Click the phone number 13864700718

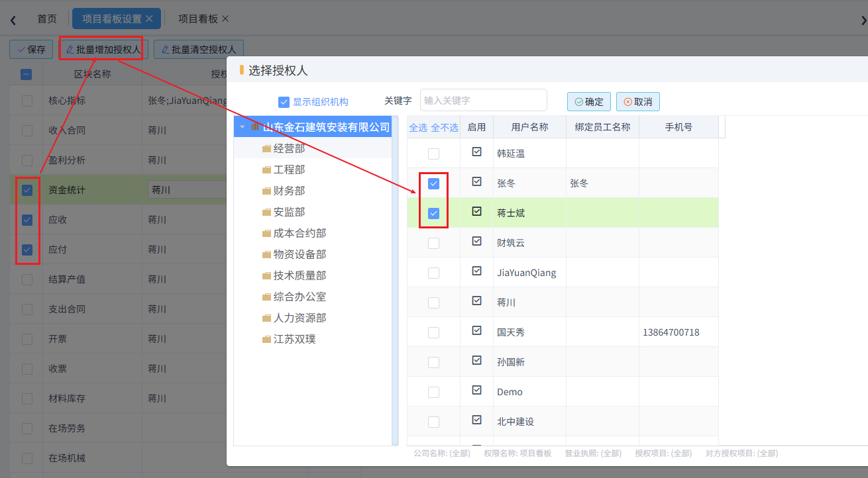[671, 332]
